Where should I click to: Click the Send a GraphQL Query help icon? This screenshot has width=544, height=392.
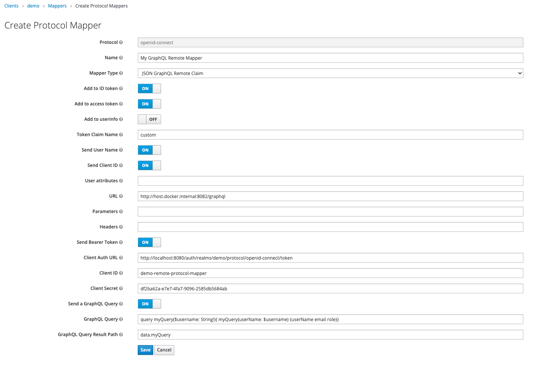121,304
